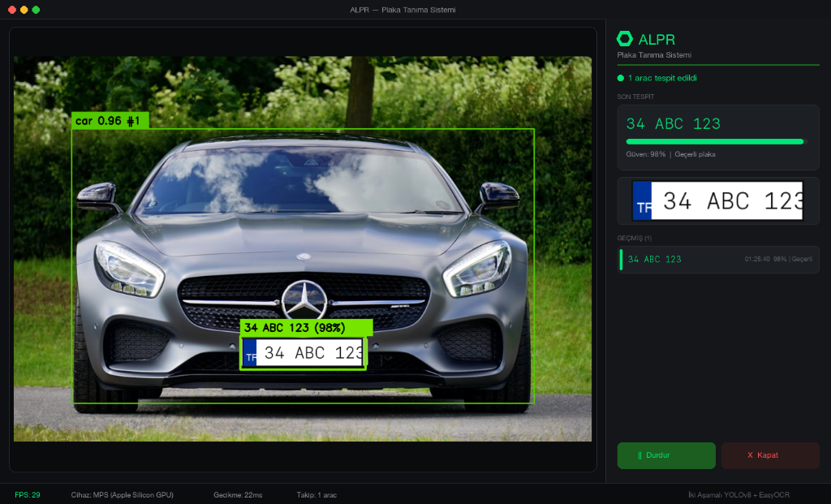Click the green ALPR hexagon logo icon
Viewport: 831px width, 504px height.
click(x=625, y=39)
